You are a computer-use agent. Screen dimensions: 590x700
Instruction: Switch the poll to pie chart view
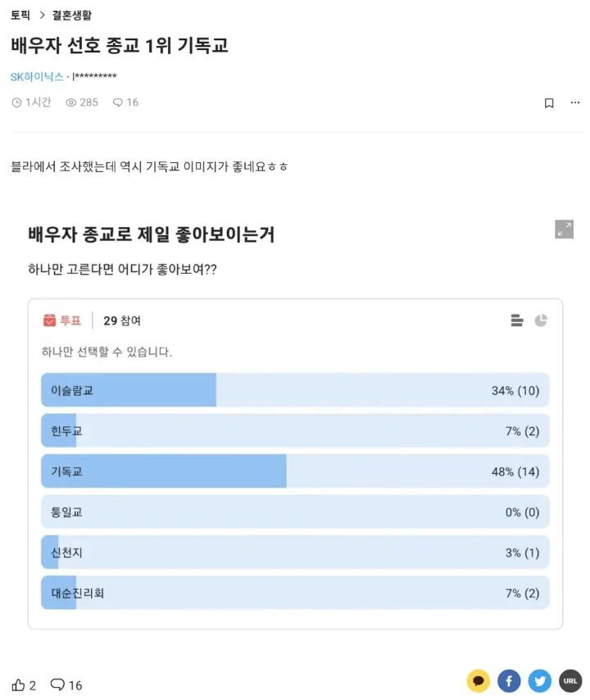click(541, 320)
